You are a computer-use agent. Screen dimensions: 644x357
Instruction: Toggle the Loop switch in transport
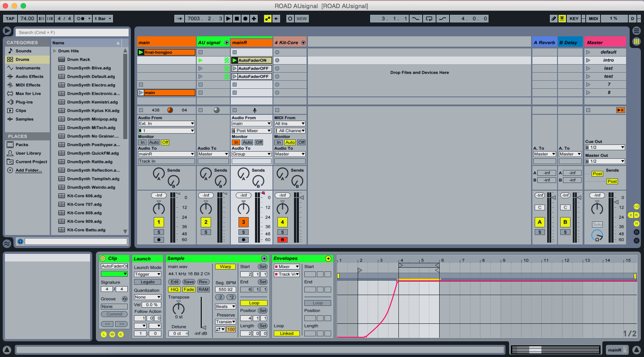tap(429, 18)
